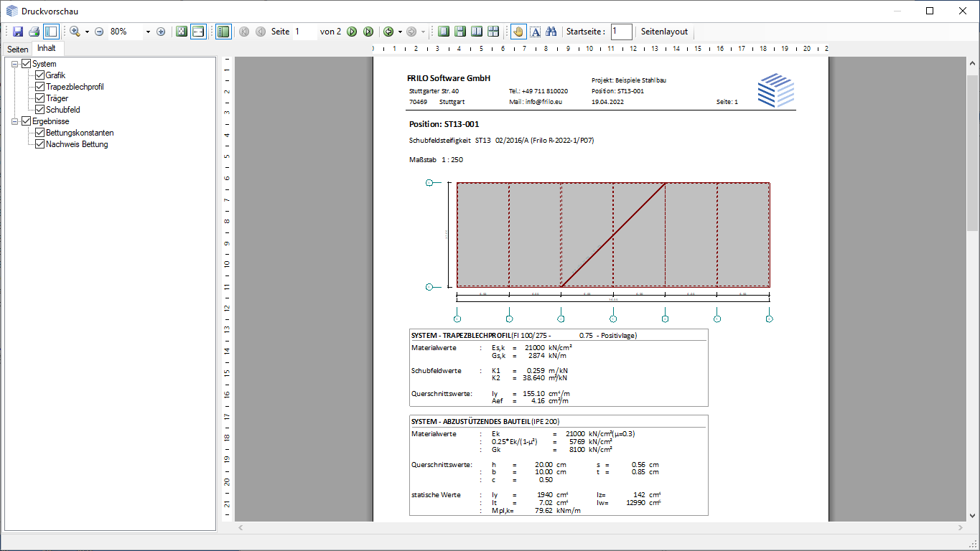Select two pages view icon
The width and height of the screenshot is (980, 551).
[x=477, y=32]
